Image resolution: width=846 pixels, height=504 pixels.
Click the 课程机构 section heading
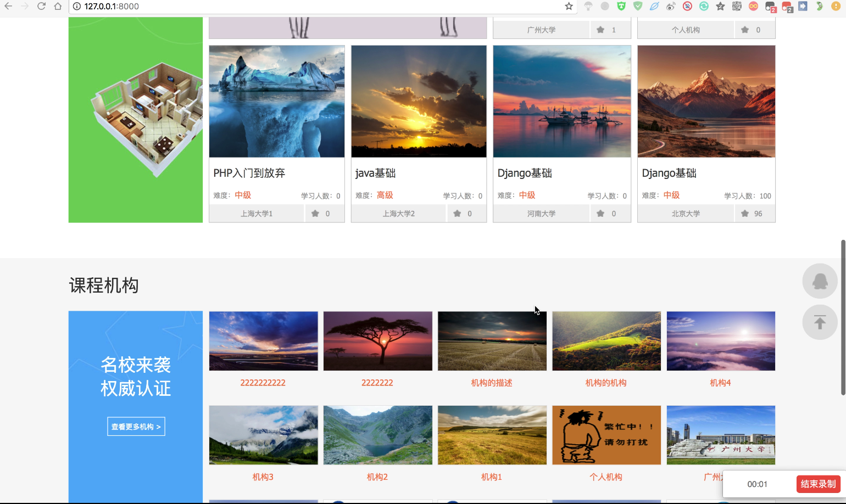click(x=104, y=285)
